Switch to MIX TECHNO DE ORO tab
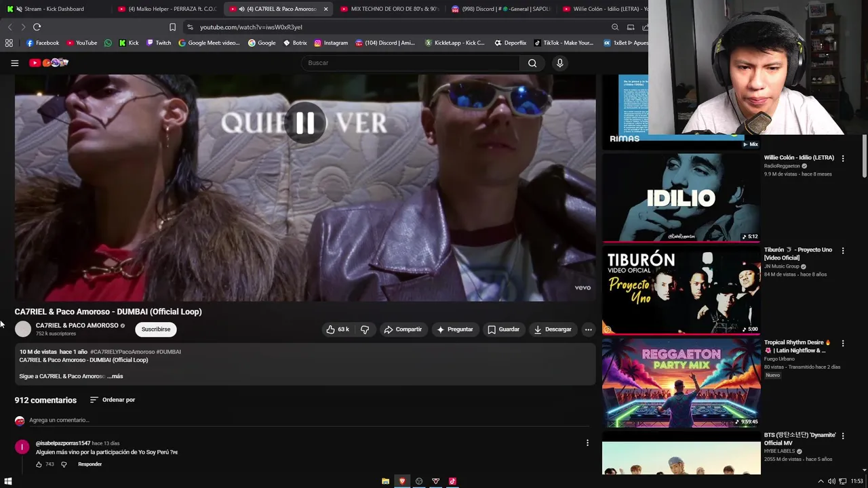The image size is (868, 488). 390,9
